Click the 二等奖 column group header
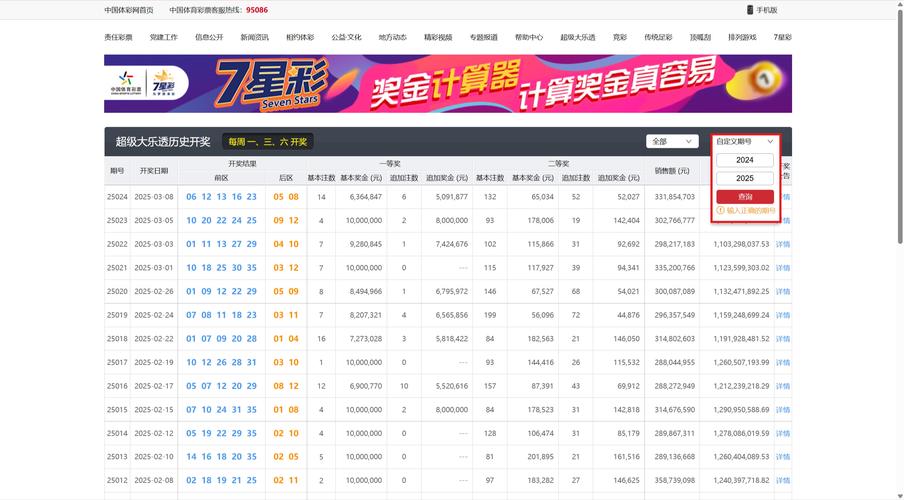Viewport: 904px width, 500px height. (x=558, y=164)
